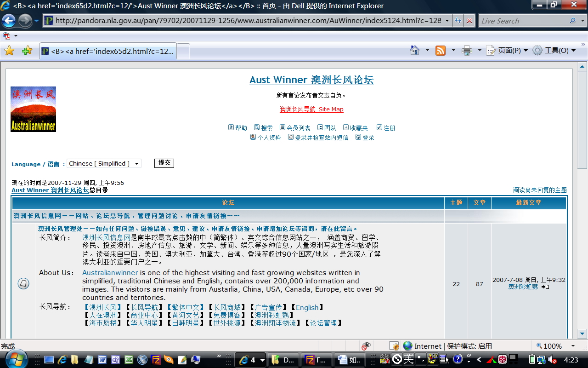Click the browser Forward arrow button
This screenshot has width=588, height=368.
tap(25, 21)
